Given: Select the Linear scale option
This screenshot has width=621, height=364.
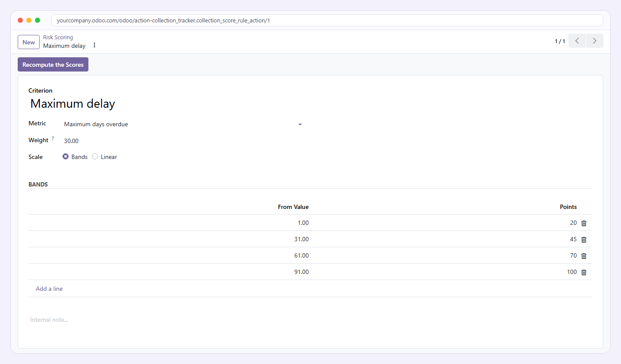Looking at the screenshot, I should coord(95,157).
